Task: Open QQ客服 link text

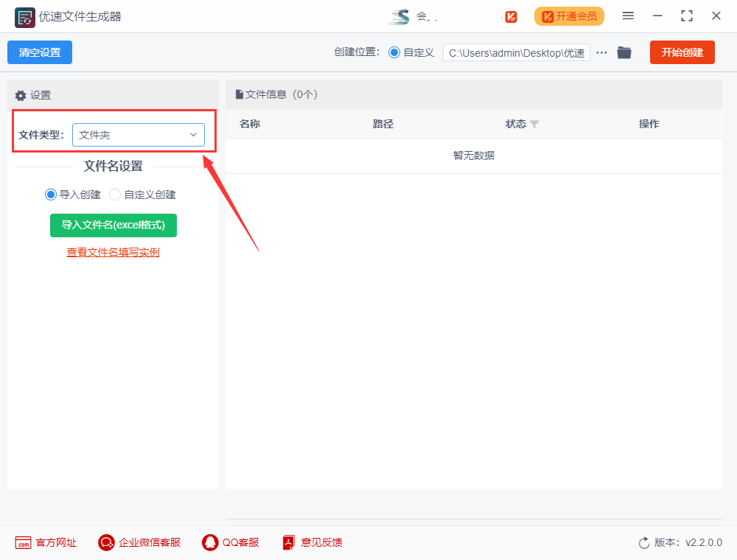Action: click(x=241, y=542)
